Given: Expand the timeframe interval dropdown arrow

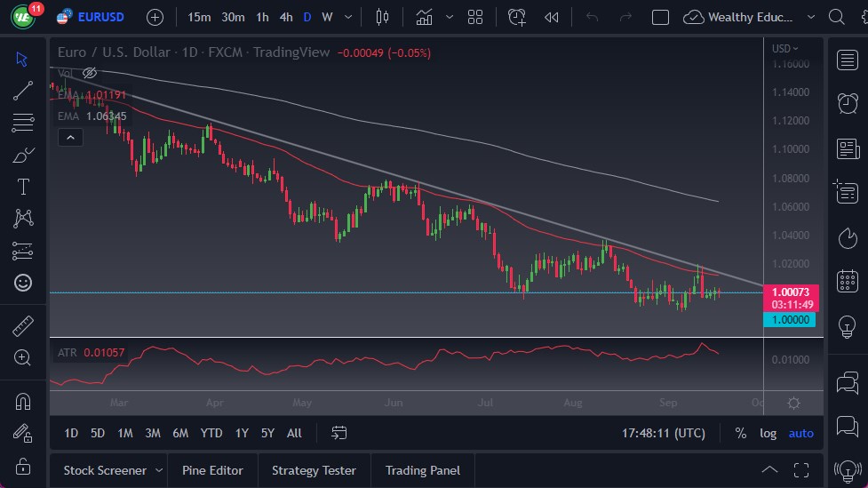Looking at the screenshot, I should [347, 17].
